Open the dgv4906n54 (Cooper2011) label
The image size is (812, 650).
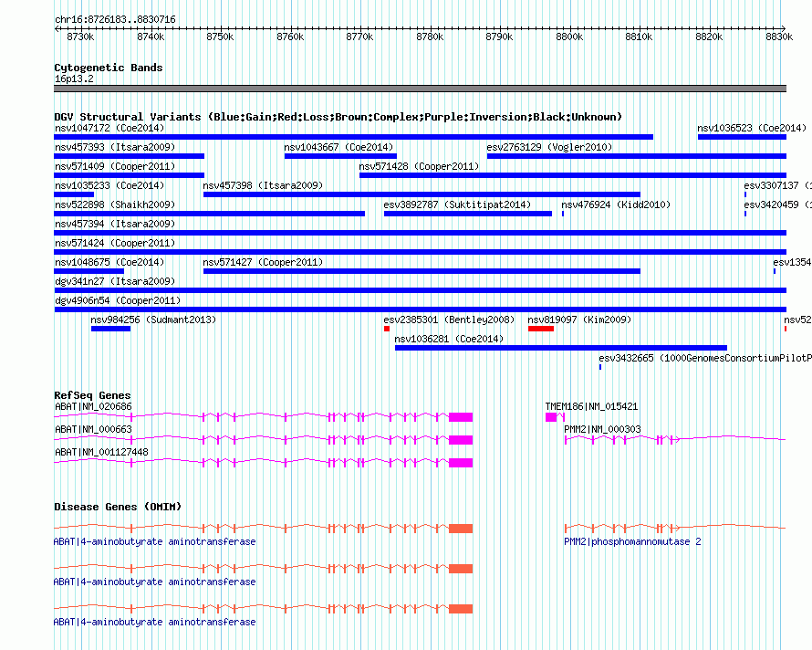click(x=118, y=300)
